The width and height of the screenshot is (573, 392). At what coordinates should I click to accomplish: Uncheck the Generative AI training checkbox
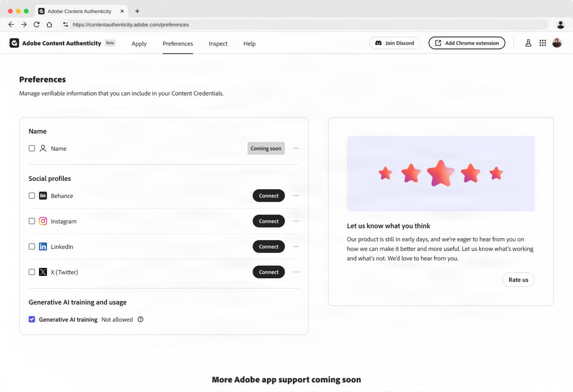(32, 319)
